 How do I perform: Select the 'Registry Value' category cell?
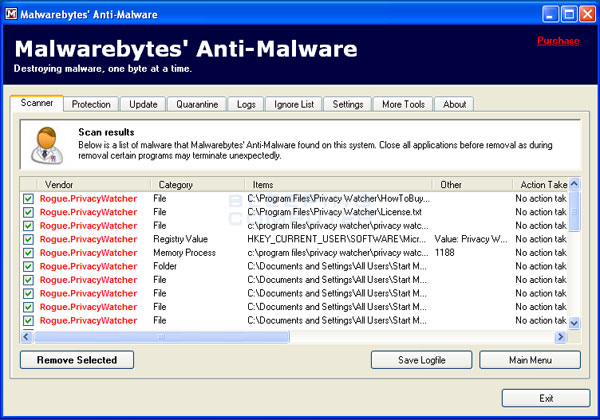pos(181,239)
